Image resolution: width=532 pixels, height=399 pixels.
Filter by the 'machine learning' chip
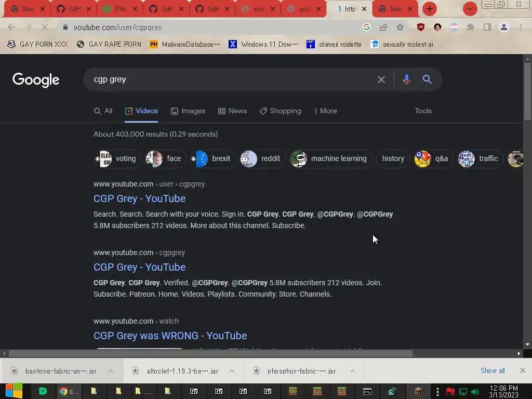(330, 158)
